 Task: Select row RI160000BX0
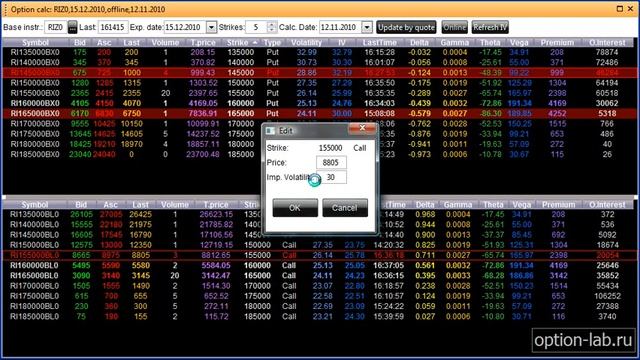tap(318, 103)
